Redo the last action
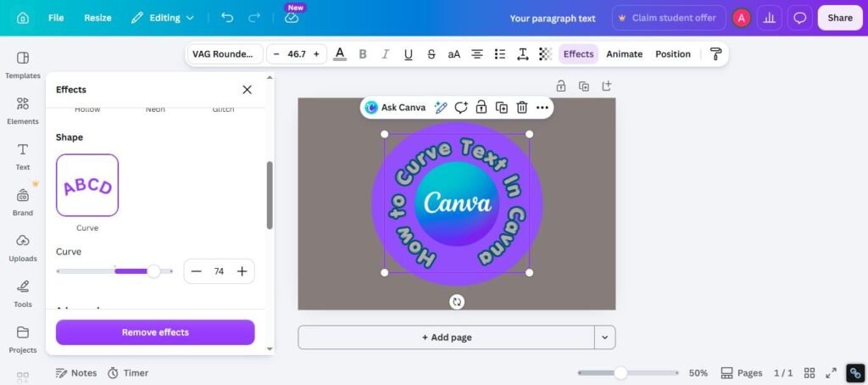 [254, 18]
